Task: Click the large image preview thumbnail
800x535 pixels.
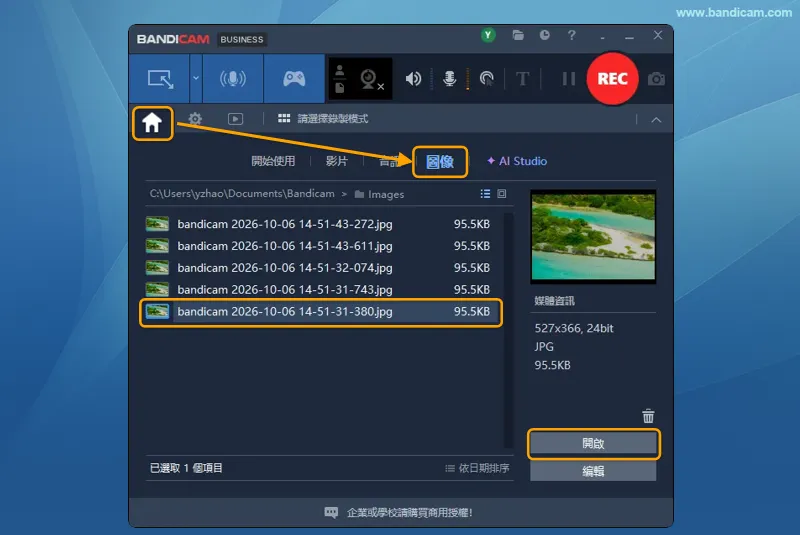Action: click(x=593, y=237)
